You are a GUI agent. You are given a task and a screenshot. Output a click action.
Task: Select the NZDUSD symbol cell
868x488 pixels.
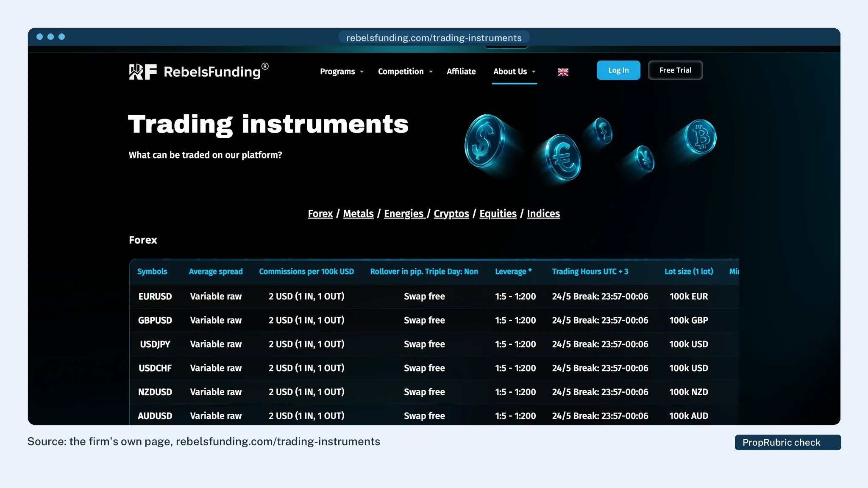pos(155,392)
